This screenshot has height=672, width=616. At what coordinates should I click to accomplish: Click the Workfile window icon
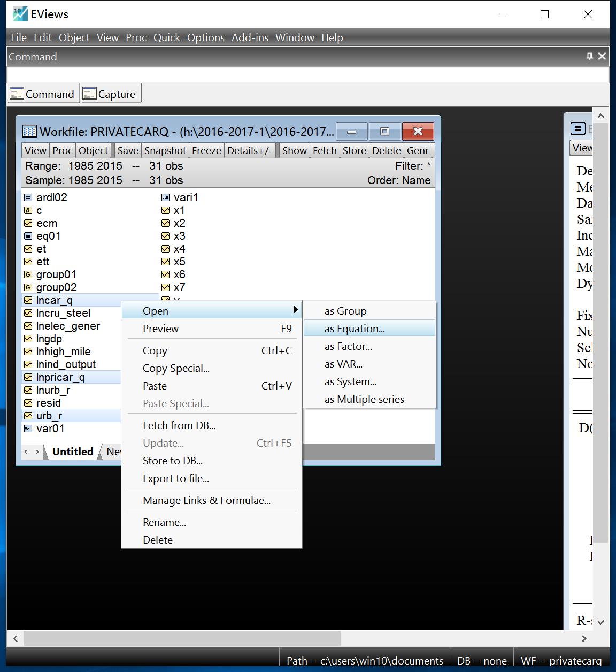tap(29, 131)
